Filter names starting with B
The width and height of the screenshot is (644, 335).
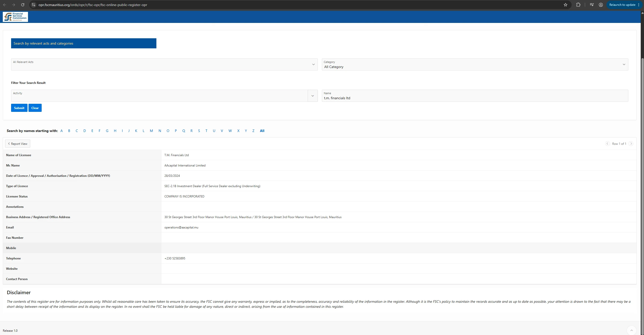[69, 131]
